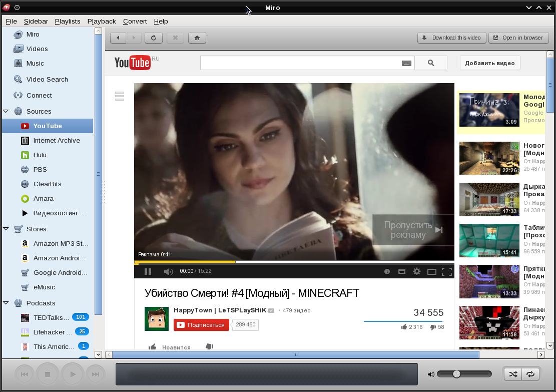Go to the home page icon
This screenshot has width=556, height=392.
click(x=197, y=38)
